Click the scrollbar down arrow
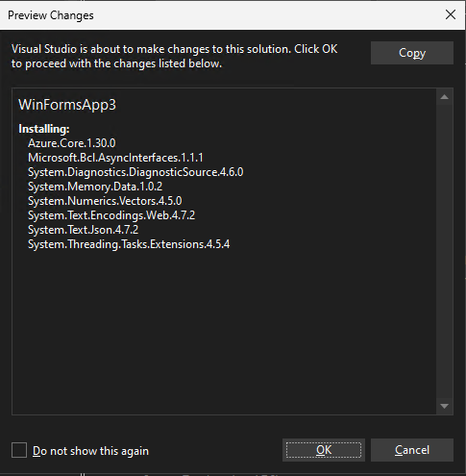 (444, 406)
